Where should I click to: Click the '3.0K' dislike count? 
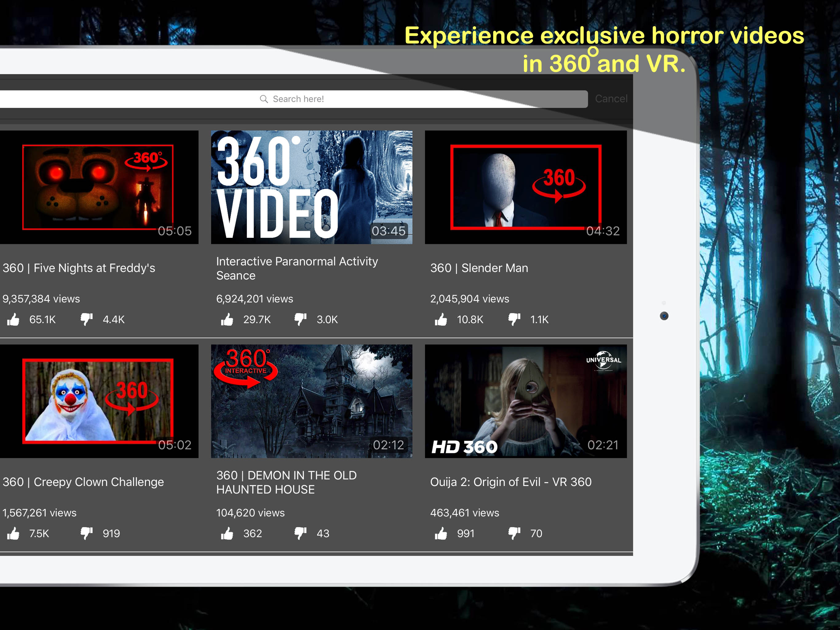tap(327, 320)
